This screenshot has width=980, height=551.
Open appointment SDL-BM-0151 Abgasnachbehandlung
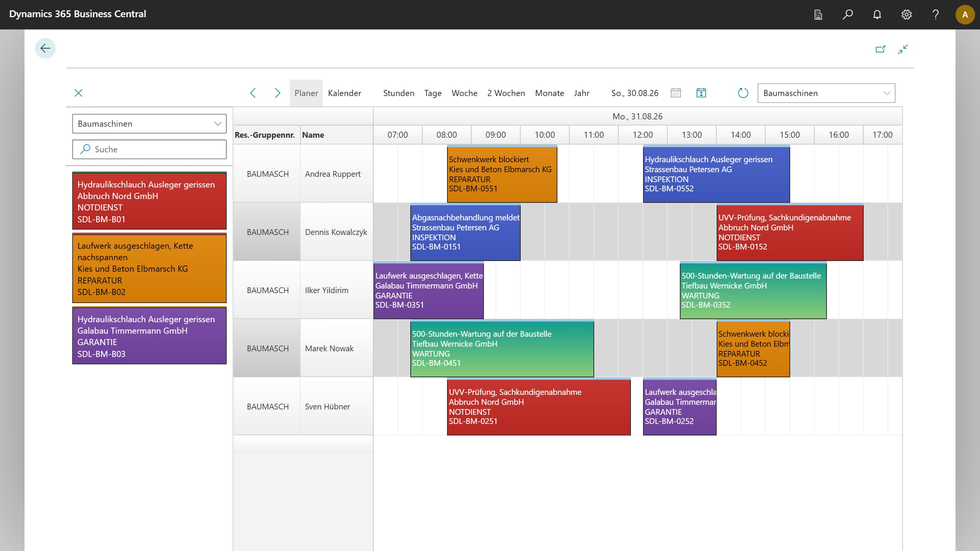tap(465, 232)
